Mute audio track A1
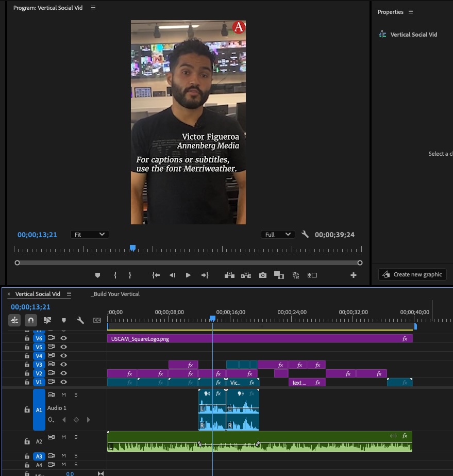The image size is (453, 476). tap(63, 395)
